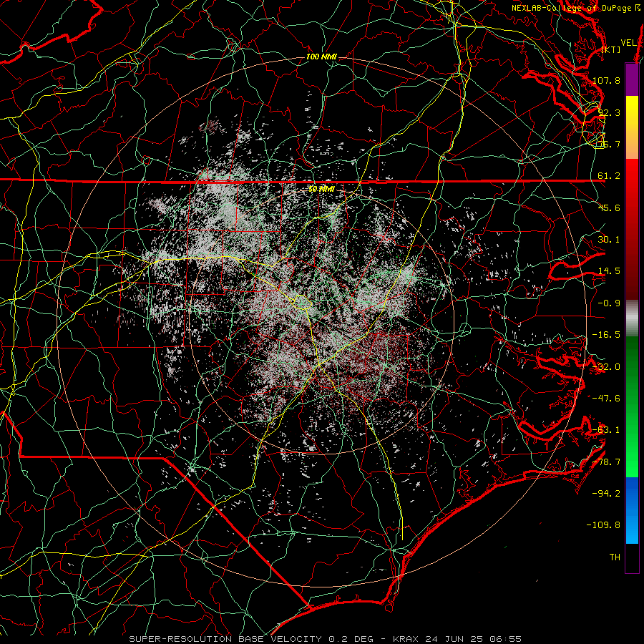The height and width of the screenshot is (644, 644).
Task: Select the 61.2 scale value
Action: coord(609,176)
